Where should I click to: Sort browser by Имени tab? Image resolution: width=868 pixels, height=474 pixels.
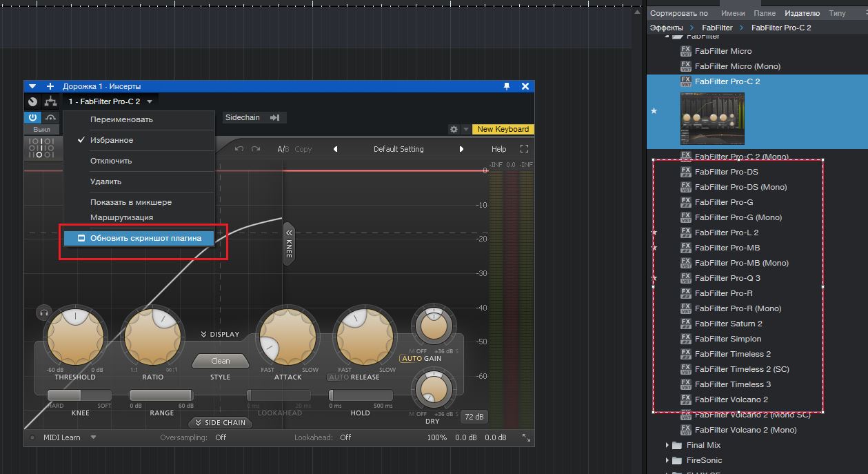pos(733,13)
